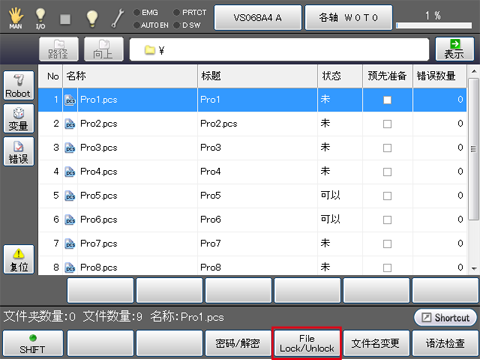This screenshot has height=360, width=480.
Task: Open the Robot side panel button
Action: pyautogui.click(x=19, y=85)
